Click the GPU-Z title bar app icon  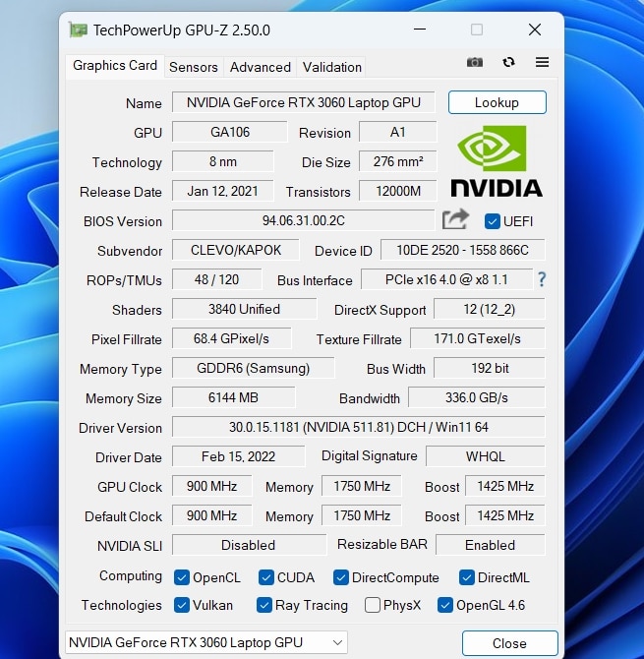[x=79, y=30]
